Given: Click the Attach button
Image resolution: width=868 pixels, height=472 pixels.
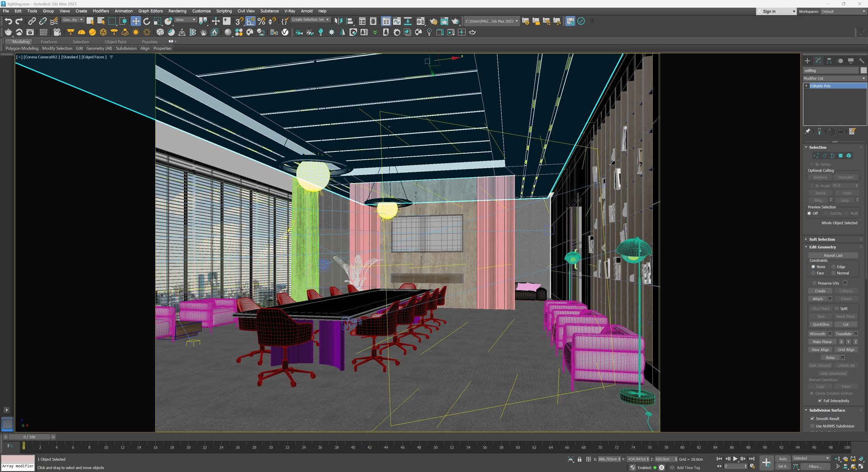Looking at the screenshot, I should (x=817, y=299).
